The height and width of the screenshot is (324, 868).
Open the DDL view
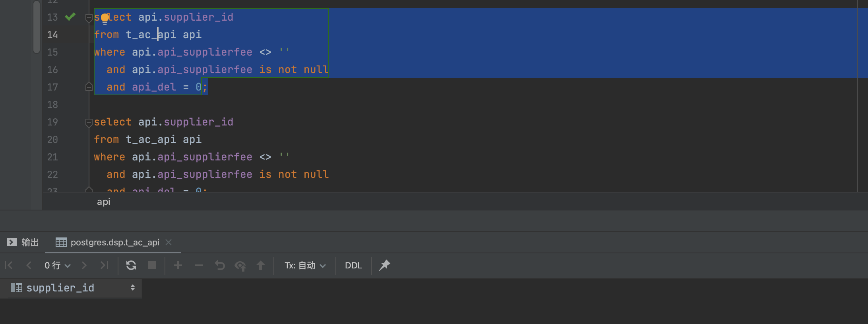[x=353, y=265]
